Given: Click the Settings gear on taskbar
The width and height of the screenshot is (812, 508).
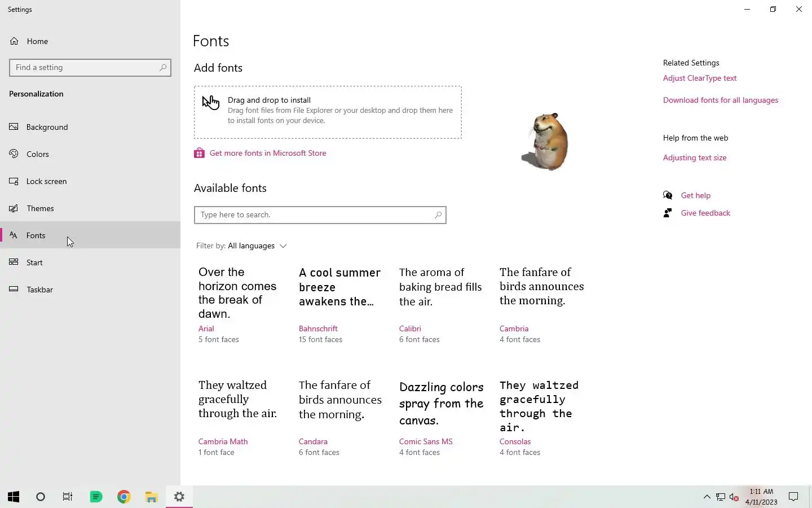Looking at the screenshot, I should (179, 497).
